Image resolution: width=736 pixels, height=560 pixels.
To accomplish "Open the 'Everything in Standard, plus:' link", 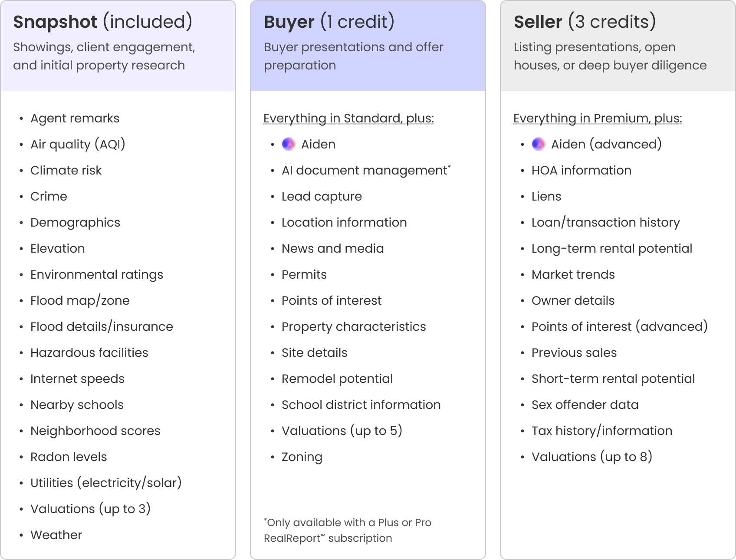I will (x=348, y=118).
